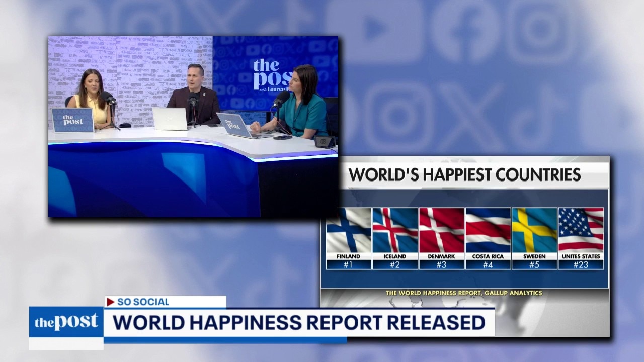Click the open white laptop facing the male host

coord(170,119)
